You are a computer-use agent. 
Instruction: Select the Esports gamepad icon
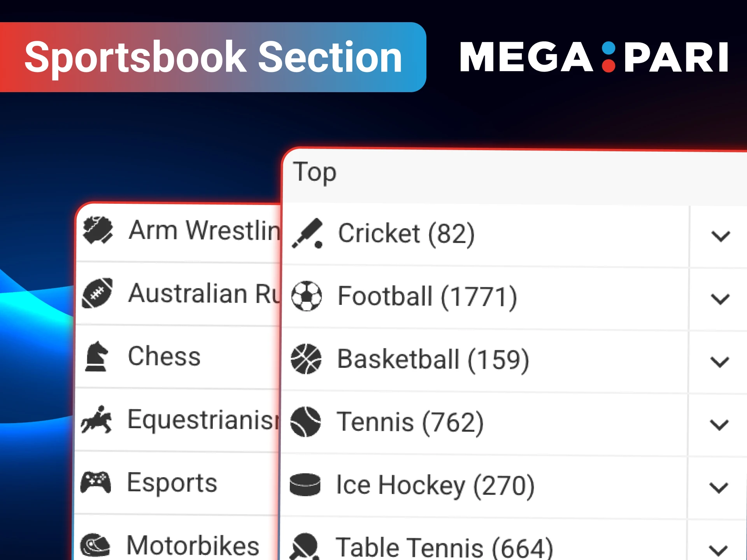point(96,482)
